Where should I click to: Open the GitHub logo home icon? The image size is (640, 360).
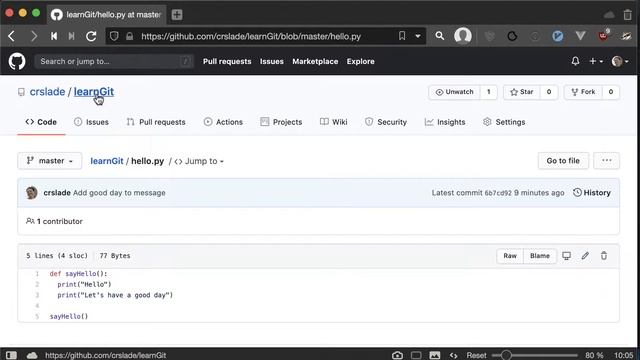point(17,62)
